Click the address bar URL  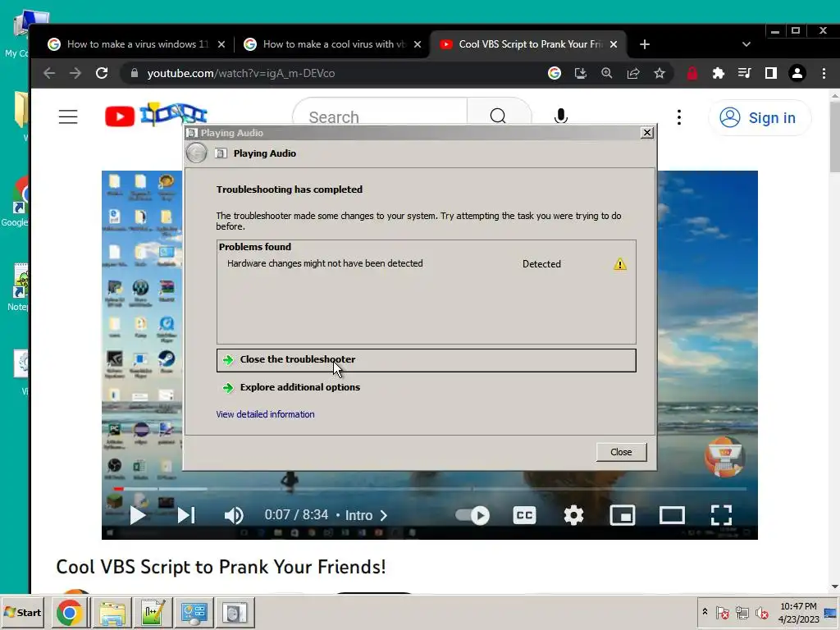(241, 73)
